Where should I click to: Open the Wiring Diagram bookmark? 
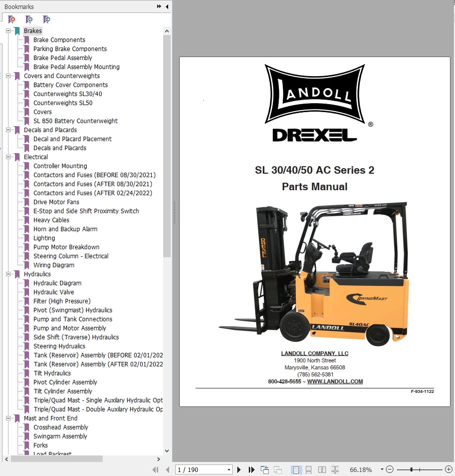(x=54, y=265)
